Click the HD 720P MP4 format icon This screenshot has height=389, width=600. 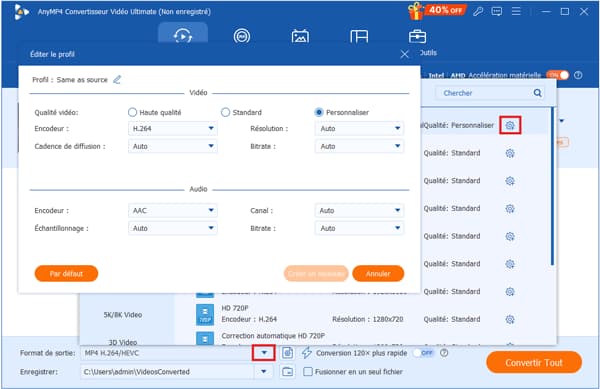[x=205, y=314]
